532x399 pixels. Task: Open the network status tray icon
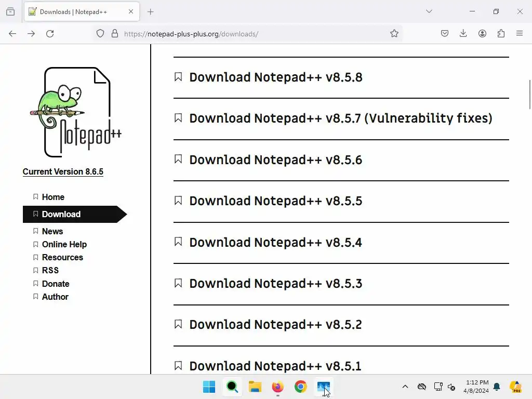click(x=438, y=387)
